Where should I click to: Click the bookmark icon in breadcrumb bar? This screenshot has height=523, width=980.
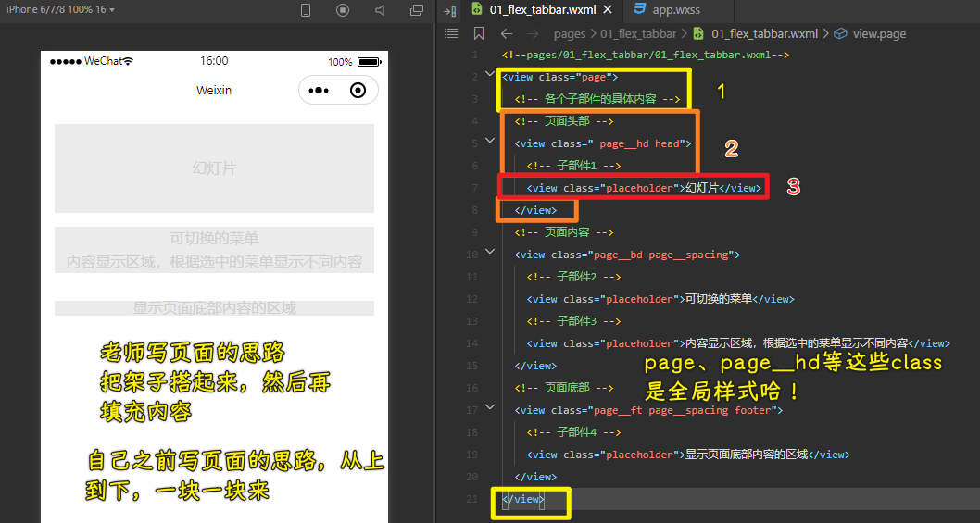[x=480, y=33]
